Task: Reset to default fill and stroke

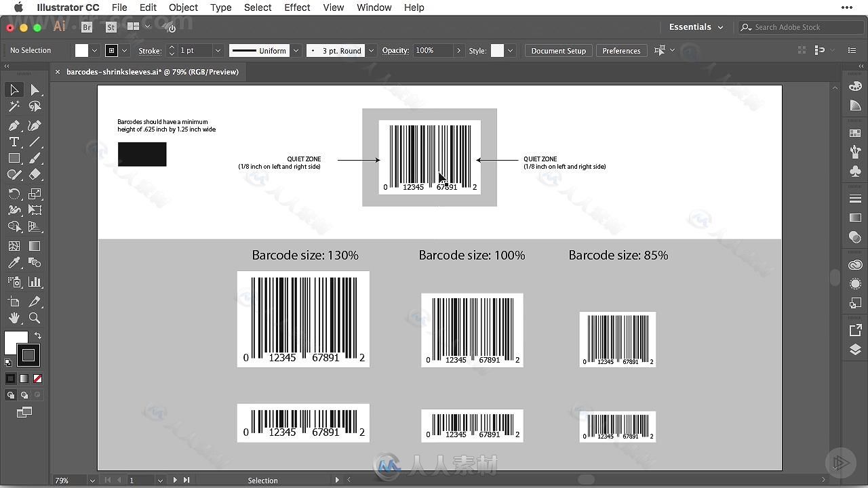Action: pos(8,363)
